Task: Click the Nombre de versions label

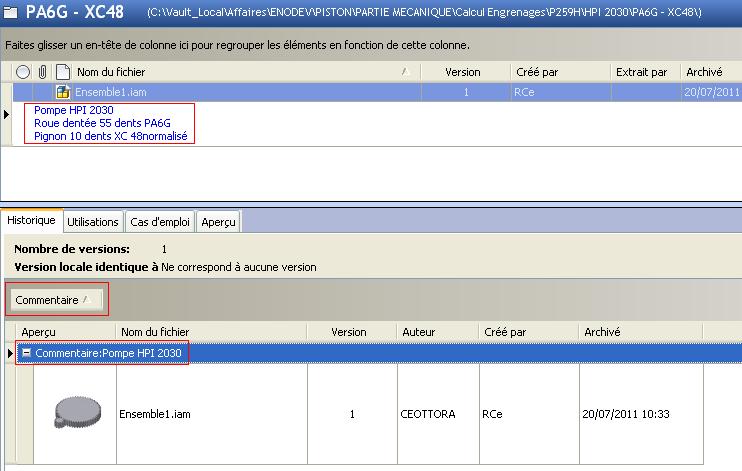Action: tap(72, 249)
